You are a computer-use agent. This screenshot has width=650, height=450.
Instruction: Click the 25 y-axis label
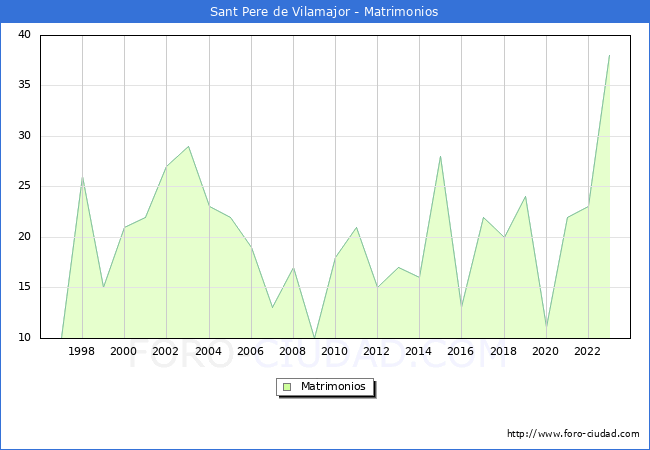pyautogui.click(x=24, y=186)
